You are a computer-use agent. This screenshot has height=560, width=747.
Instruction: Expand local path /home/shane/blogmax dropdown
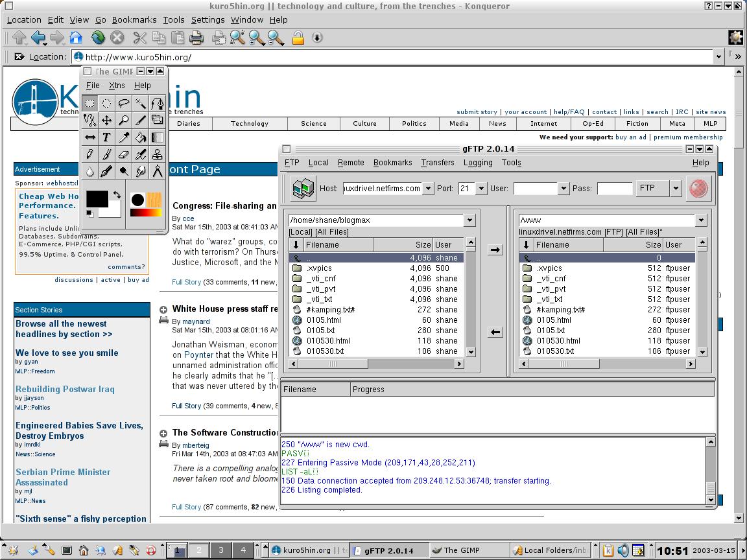coord(469,220)
